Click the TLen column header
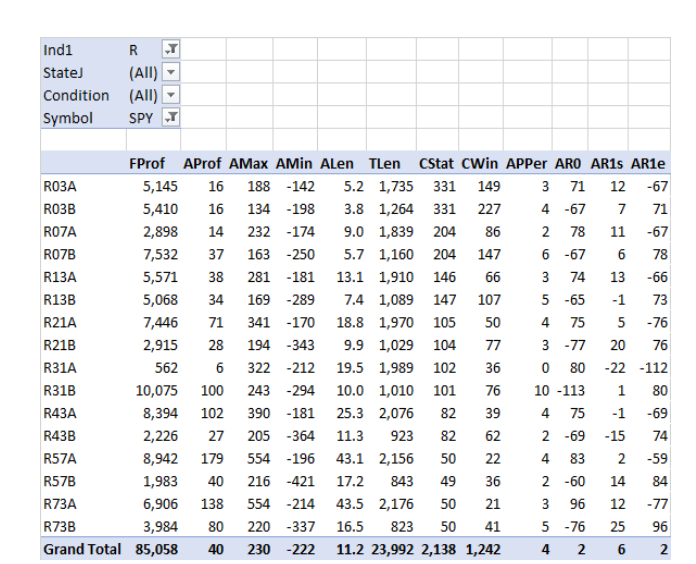Viewport: 696px width, 564px height. click(x=384, y=164)
